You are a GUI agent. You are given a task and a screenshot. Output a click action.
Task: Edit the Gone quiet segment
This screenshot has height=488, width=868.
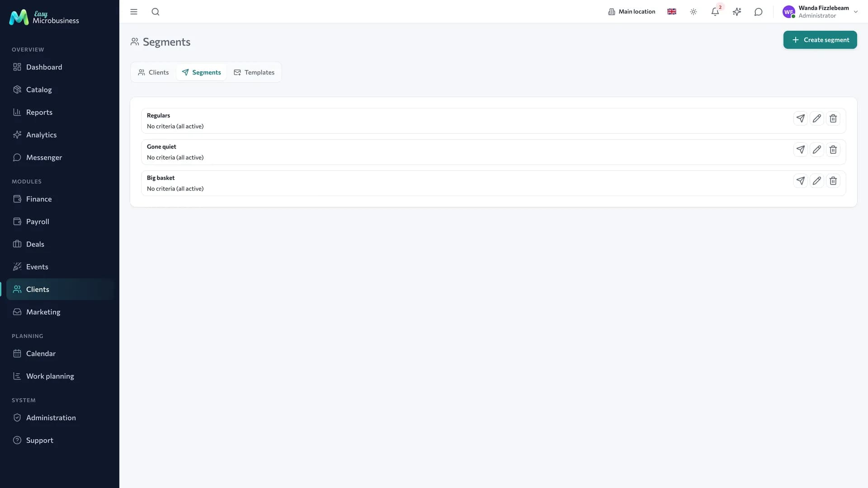pos(816,150)
